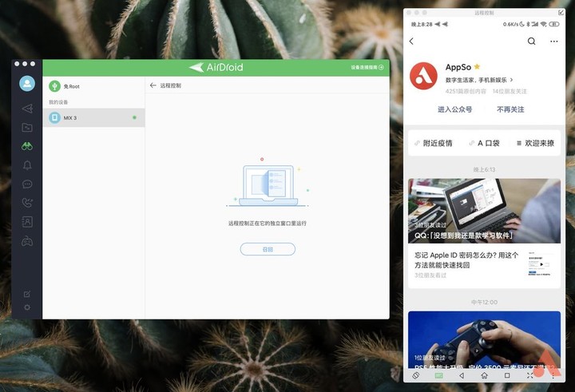This screenshot has width=575, height=392.
Task: Open file transfer paper-plane icon
Action: click(27, 109)
